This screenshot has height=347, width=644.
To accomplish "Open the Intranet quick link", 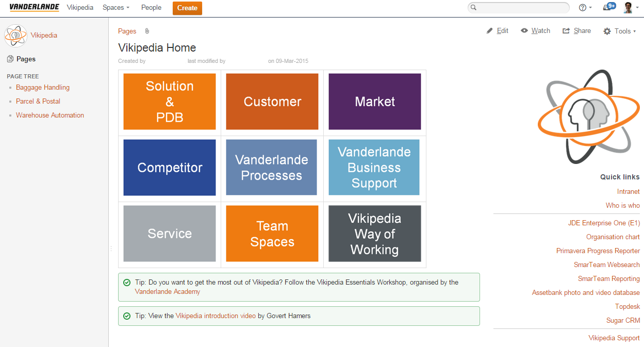I will point(629,192).
